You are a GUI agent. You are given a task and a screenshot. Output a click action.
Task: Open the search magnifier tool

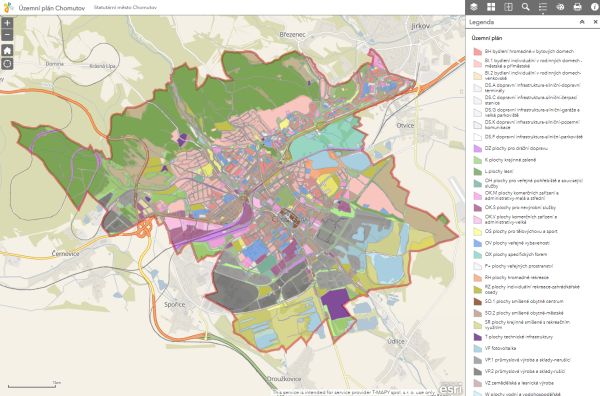click(x=525, y=7)
